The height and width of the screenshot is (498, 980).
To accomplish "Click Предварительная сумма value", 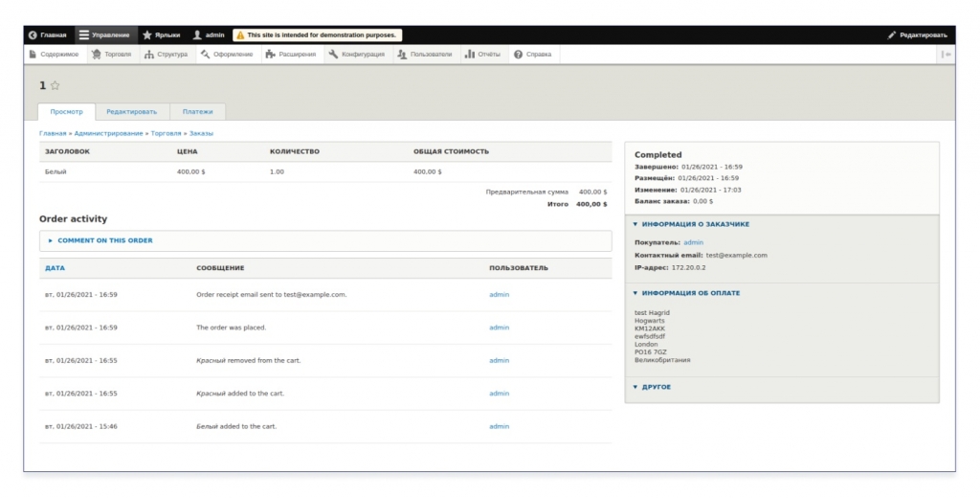I will pyautogui.click(x=592, y=192).
